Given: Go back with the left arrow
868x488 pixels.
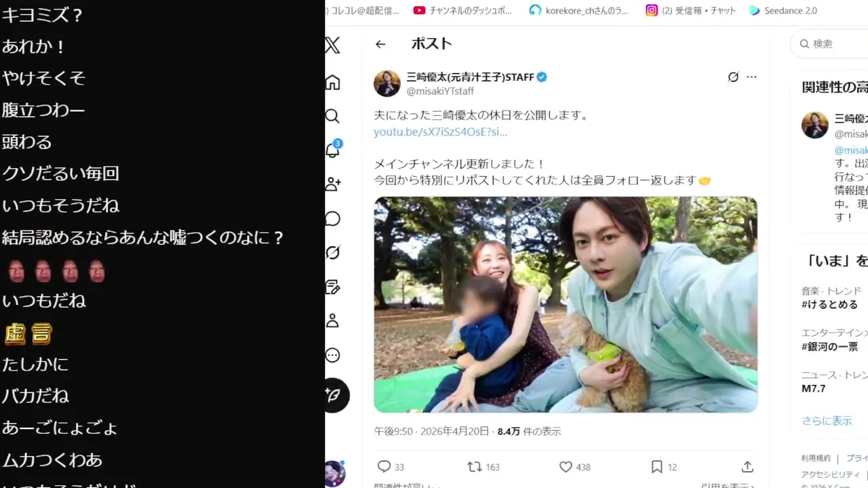Looking at the screenshot, I should coord(380,44).
